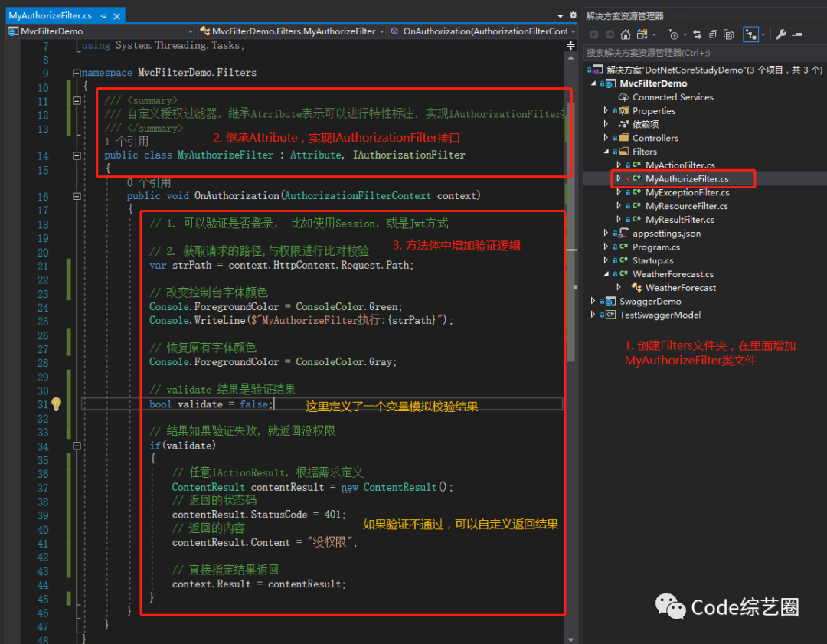Select the WeatherForecast class item
This screenshot has width=827, height=644.
click(x=681, y=287)
